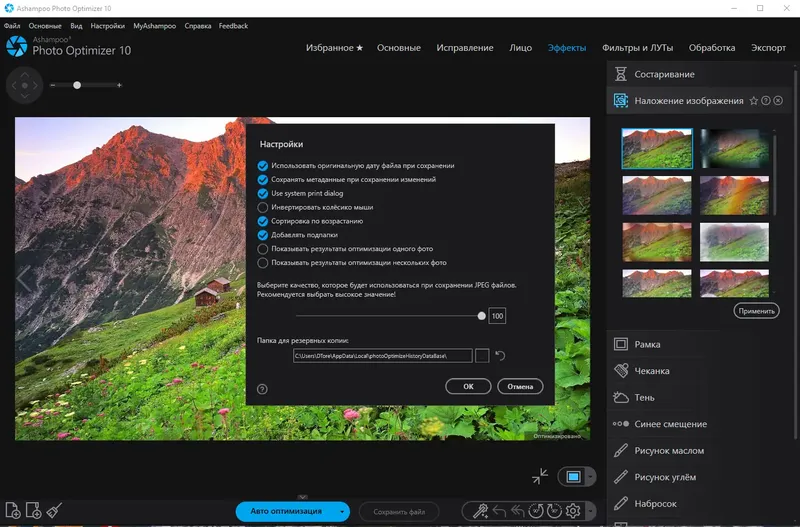The height and width of the screenshot is (527, 800).
Task: Confirm settings with the ОК button
Action: click(x=468, y=386)
